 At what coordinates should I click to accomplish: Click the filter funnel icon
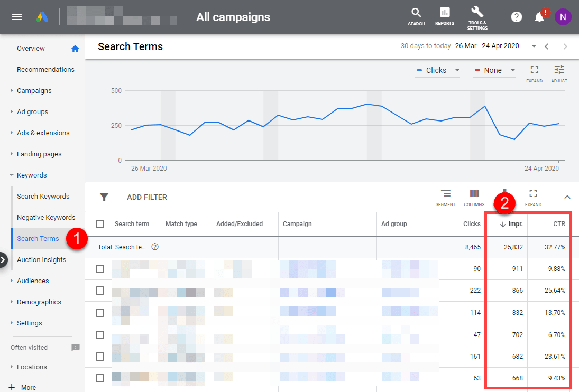click(x=104, y=197)
